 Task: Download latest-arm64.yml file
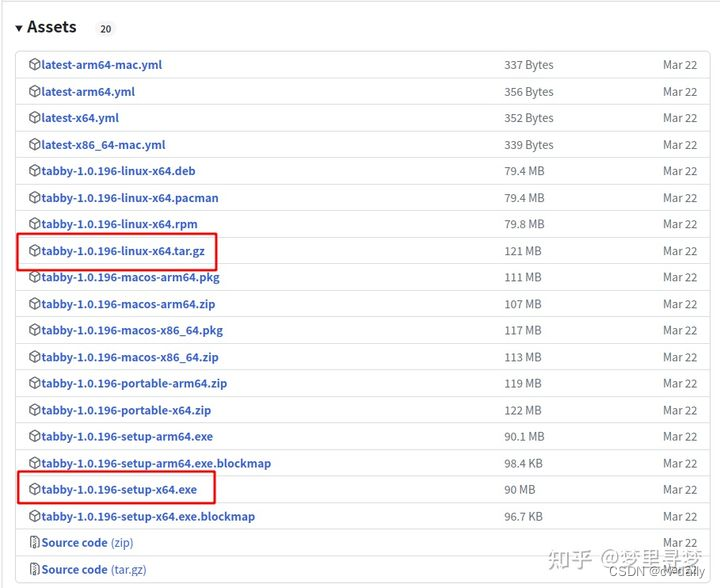click(88, 91)
